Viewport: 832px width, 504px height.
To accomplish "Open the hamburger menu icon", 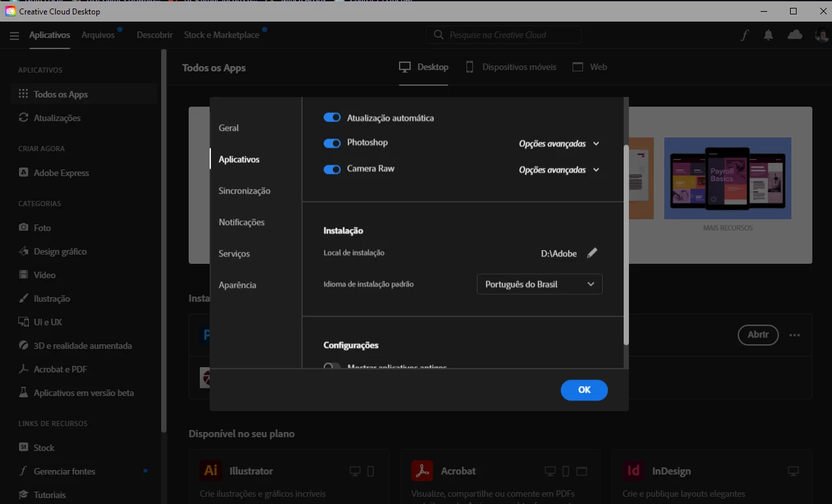I will pos(14,35).
